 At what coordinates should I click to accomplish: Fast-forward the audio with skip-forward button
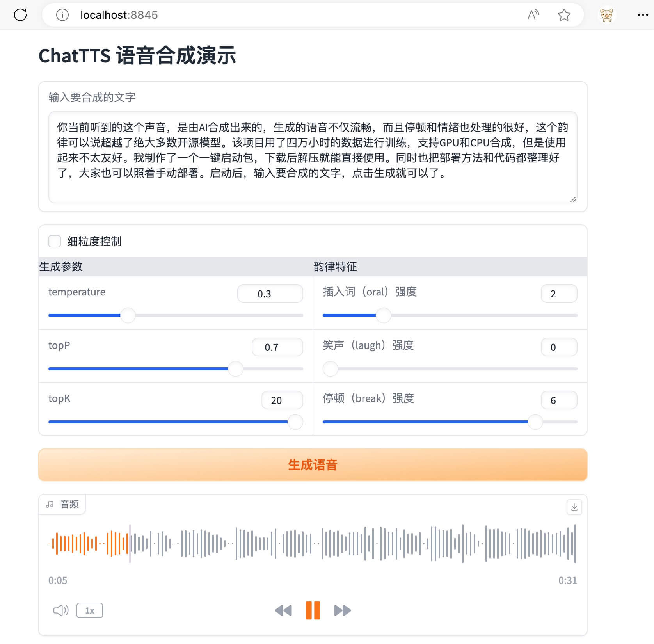342,610
